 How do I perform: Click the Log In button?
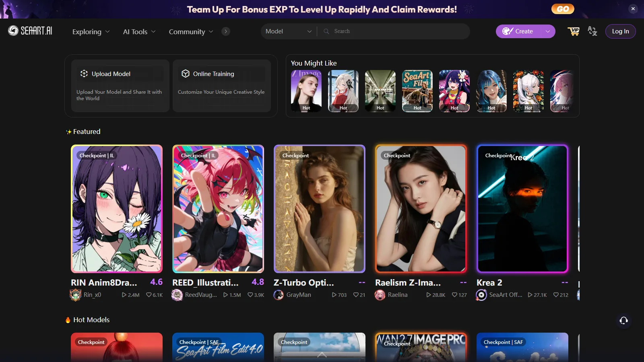620,31
